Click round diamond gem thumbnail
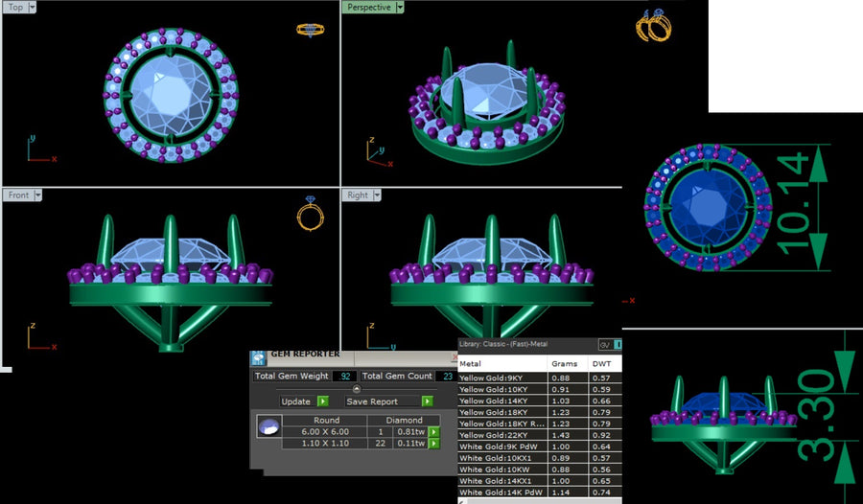The width and height of the screenshot is (863, 504). (x=269, y=426)
